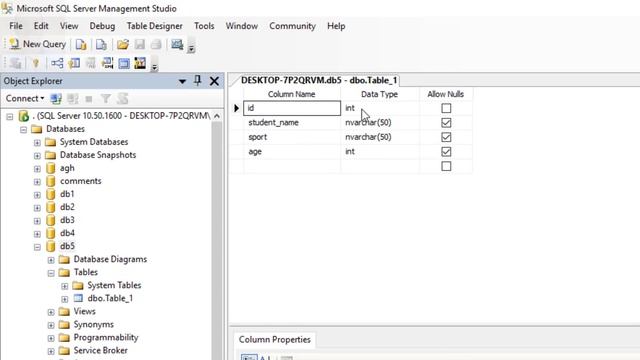Collapse the Databases folder node
640x360 pixels.
tap(23, 130)
